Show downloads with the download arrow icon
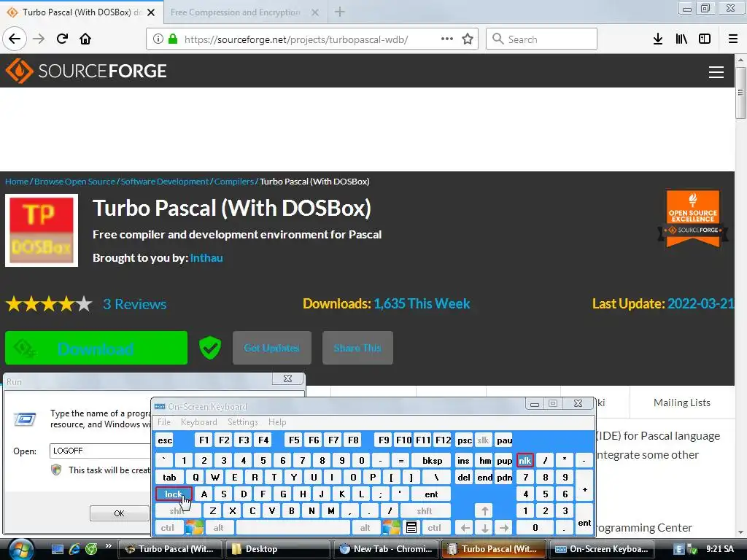747x560 pixels. coord(657,39)
